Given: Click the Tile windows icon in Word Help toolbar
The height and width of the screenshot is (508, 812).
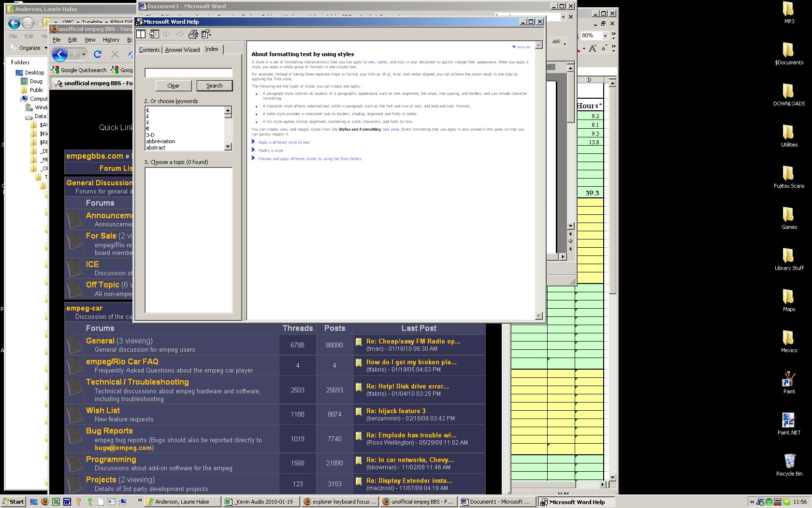Looking at the screenshot, I should point(141,34).
